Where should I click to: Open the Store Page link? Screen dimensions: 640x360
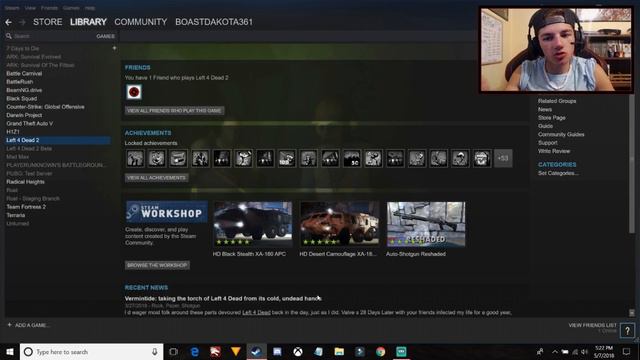click(551, 118)
